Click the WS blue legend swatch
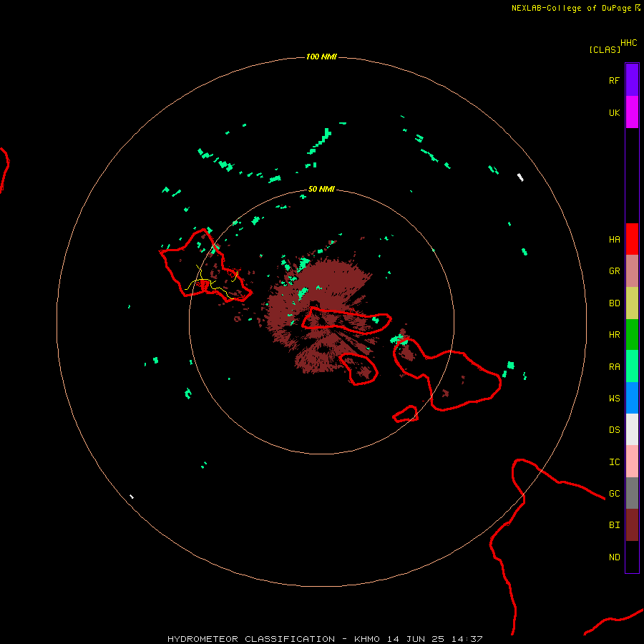644x644 pixels. click(x=632, y=398)
